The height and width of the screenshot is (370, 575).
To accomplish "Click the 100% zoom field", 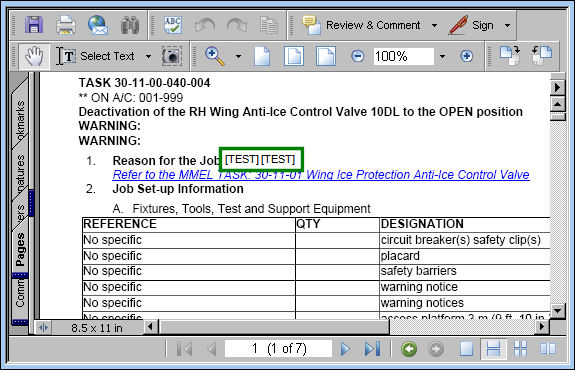I will tap(403, 56).
